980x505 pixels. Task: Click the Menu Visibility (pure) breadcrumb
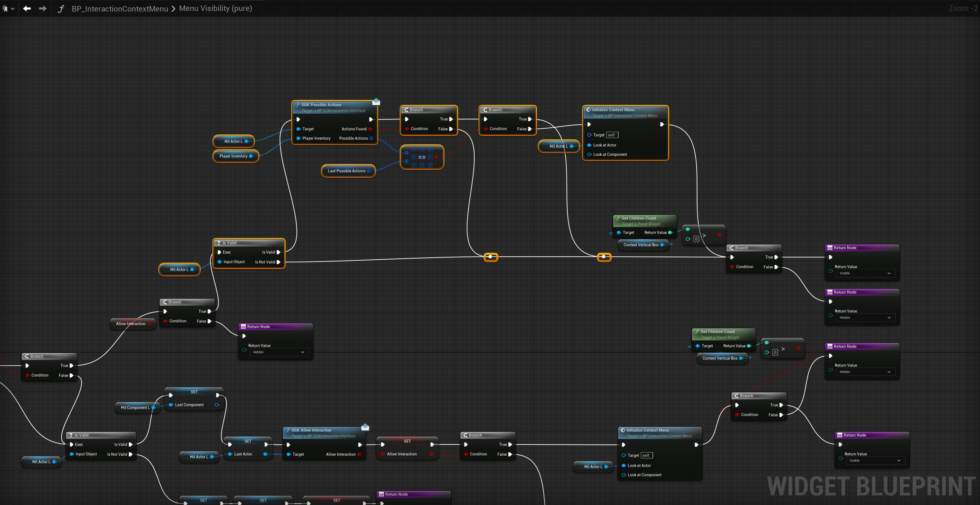(x=215, y=8)
